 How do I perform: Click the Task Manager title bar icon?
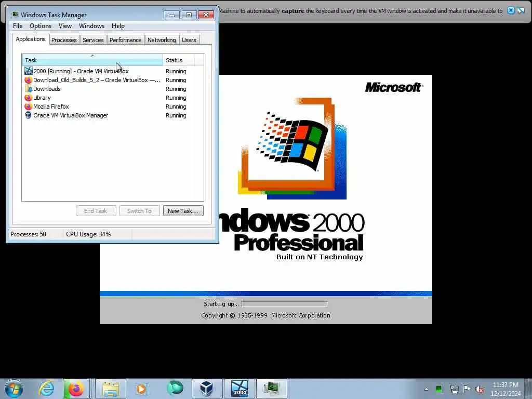tap(15, 15)
